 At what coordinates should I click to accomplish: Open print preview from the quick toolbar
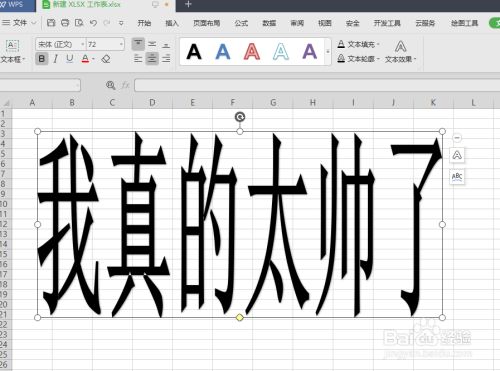79,23
